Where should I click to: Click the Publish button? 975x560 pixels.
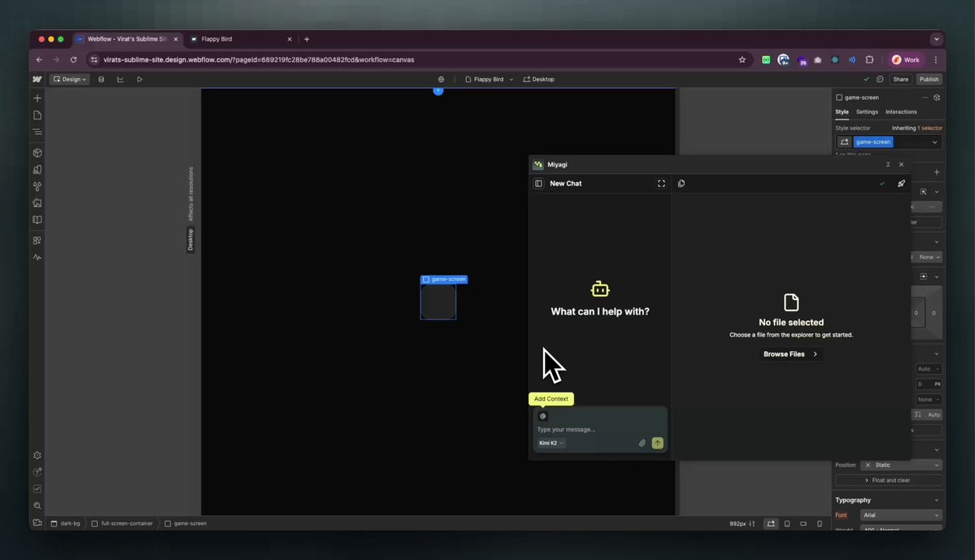click(x=929, y=80)
